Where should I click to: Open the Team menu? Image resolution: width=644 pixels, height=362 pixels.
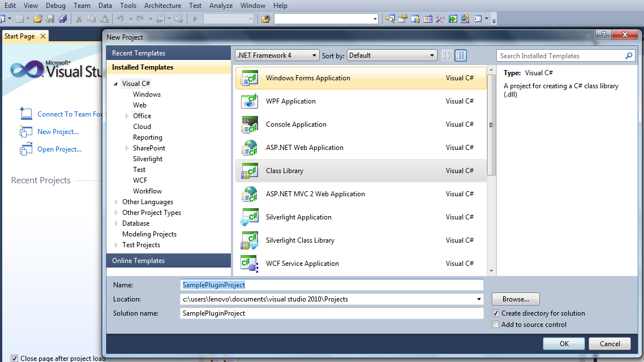[x=81, y=5]
